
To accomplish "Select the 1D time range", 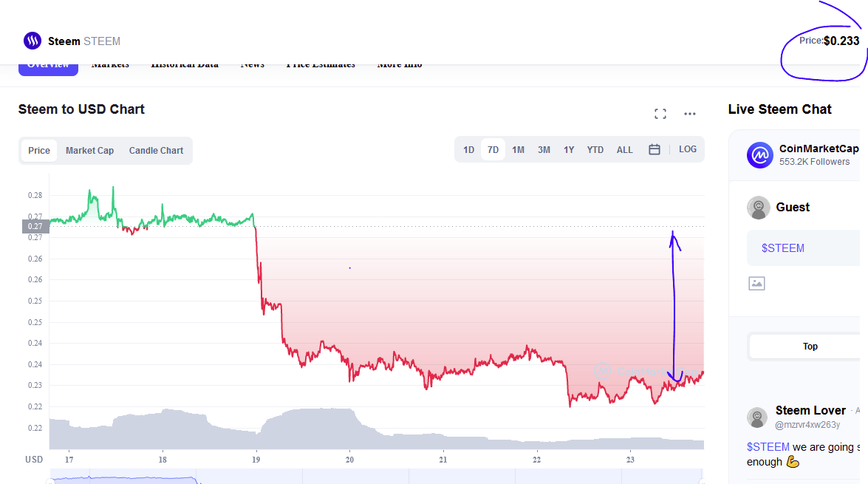I will [x=468, y=150].
